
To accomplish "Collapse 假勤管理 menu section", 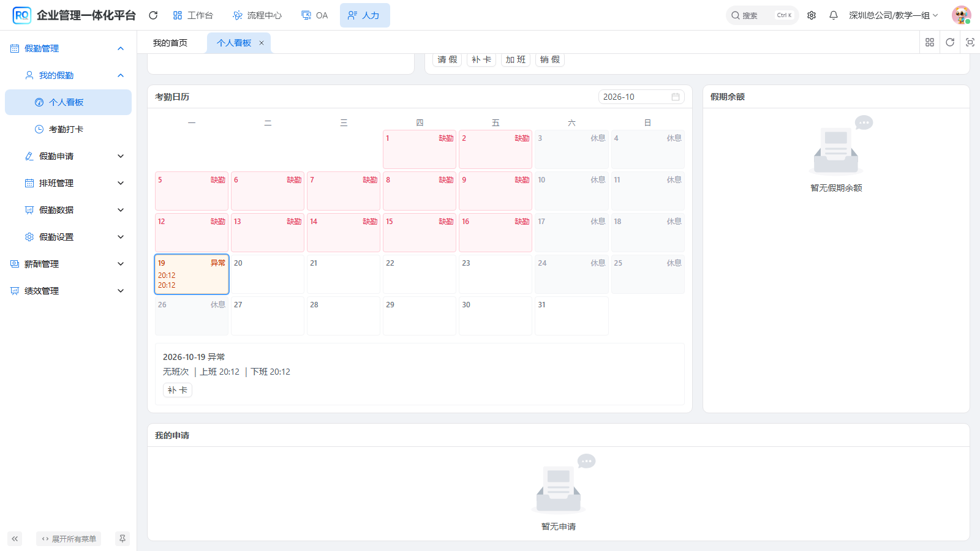I will click(68, 48).
